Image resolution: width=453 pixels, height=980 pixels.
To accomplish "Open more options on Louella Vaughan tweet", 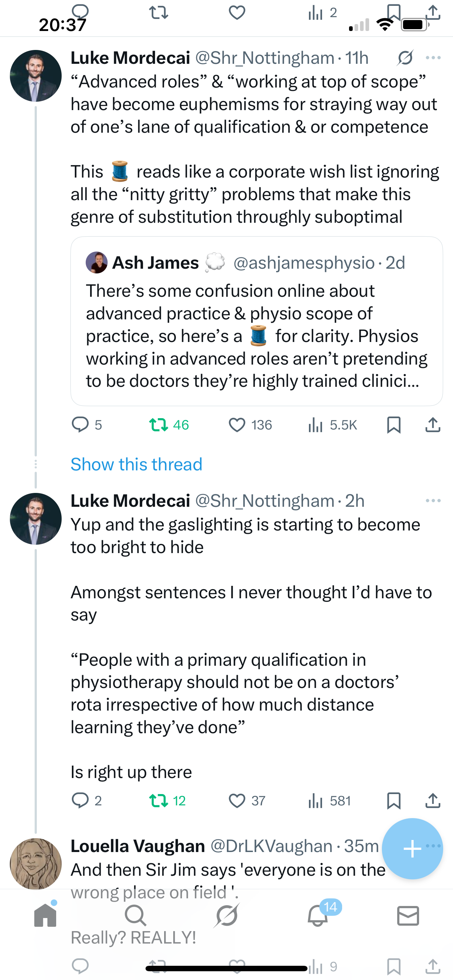I will tap(434, 846).
